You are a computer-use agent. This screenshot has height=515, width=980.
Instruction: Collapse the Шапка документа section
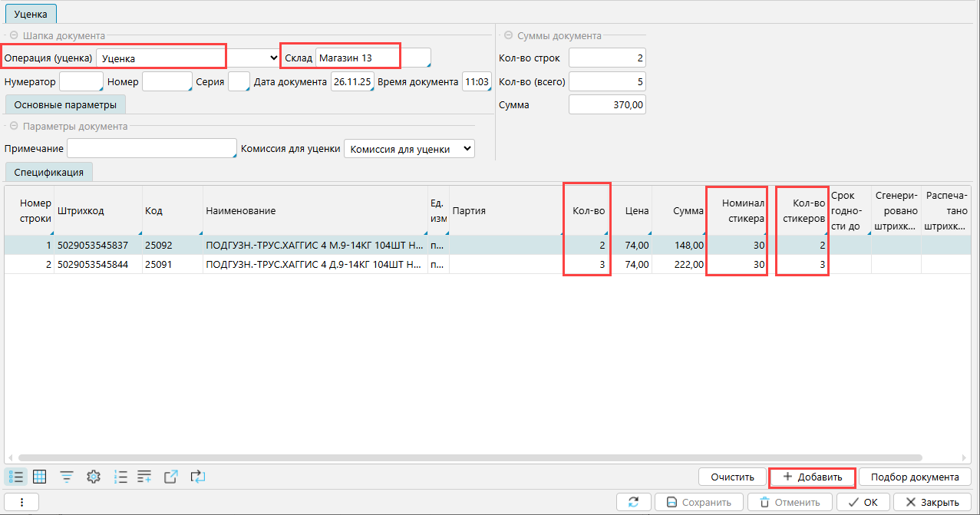click(14, 35)
